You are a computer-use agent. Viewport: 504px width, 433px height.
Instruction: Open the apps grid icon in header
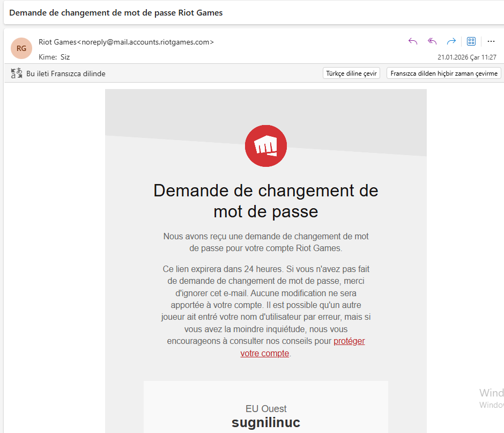coord(471,41)
